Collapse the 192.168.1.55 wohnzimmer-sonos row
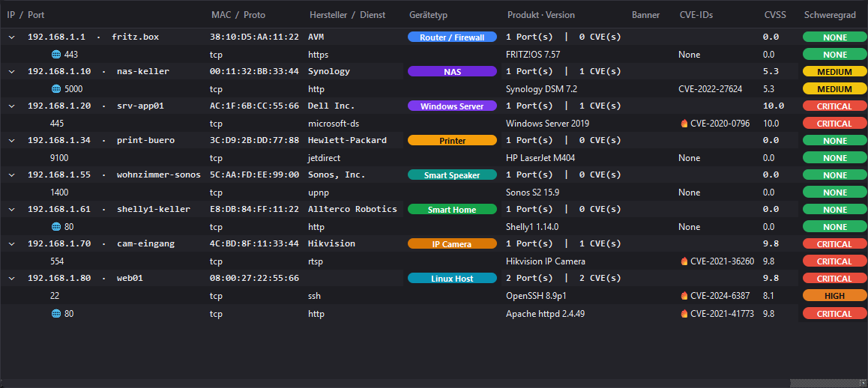Viewport: 868px width, 388px height. pyautogui.click(x=12, y=175)
